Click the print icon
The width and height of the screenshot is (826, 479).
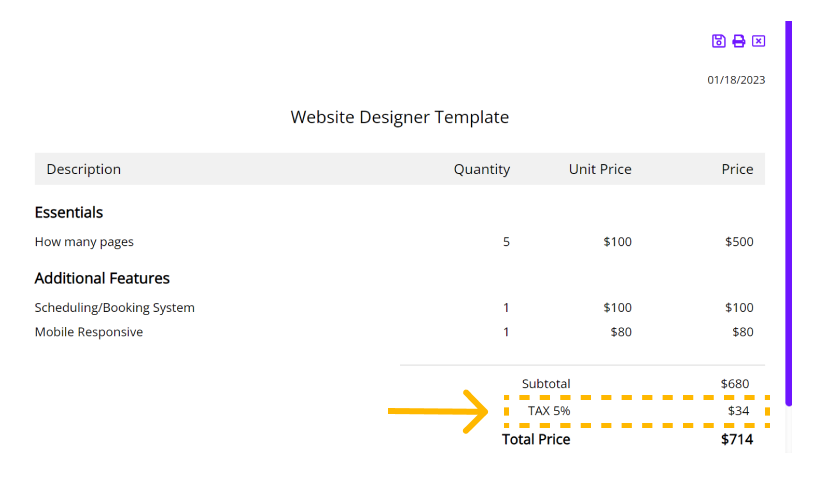pyautogui.click(x=739, y=41)
